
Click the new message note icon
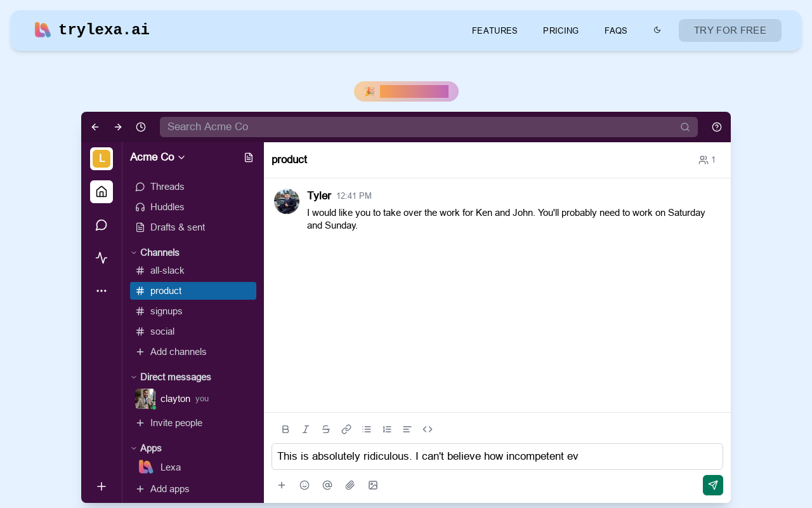click(249, 157)
